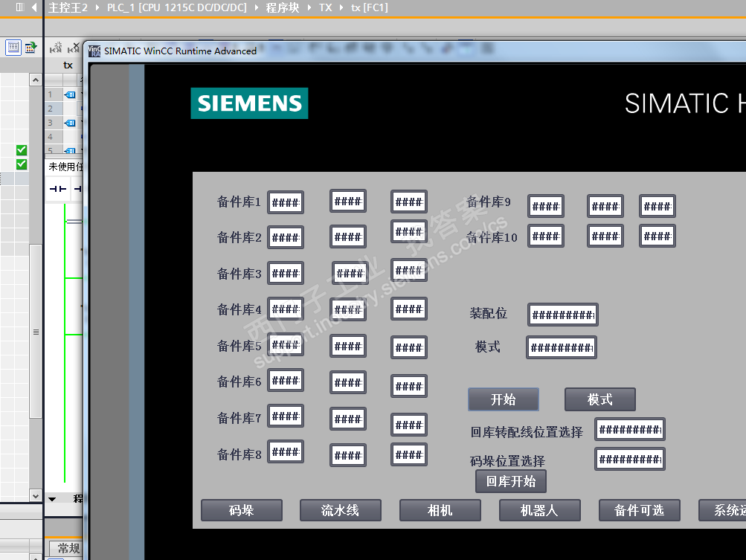Click first field next to 备件库7
This screenshot has width=746, height=560.
[286, 416]
